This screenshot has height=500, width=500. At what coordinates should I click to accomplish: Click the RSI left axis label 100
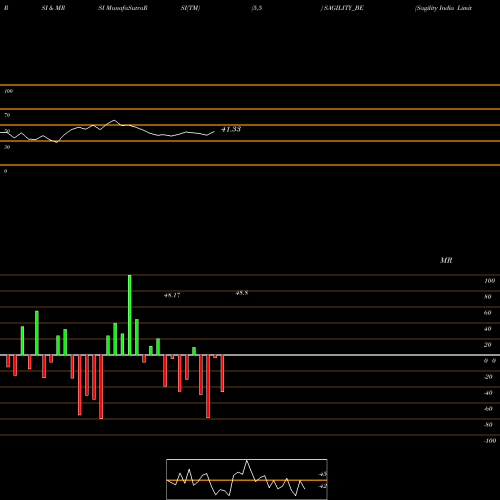[8, 91]
